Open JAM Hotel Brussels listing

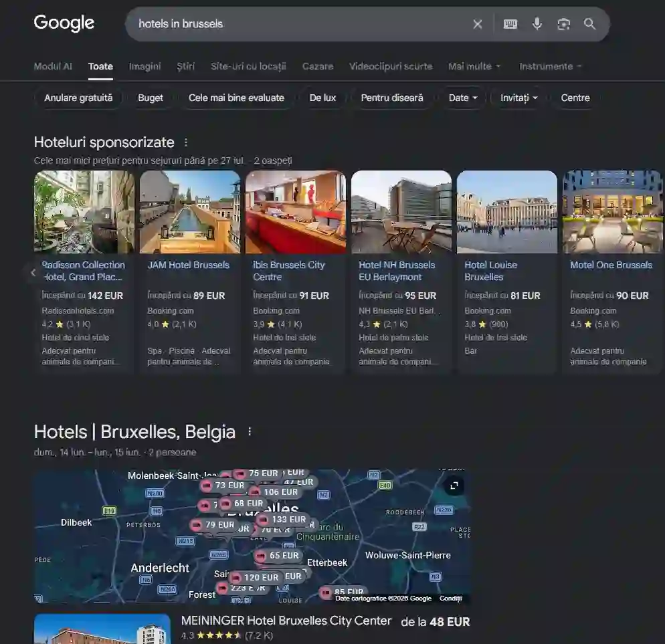pos(188,265)
